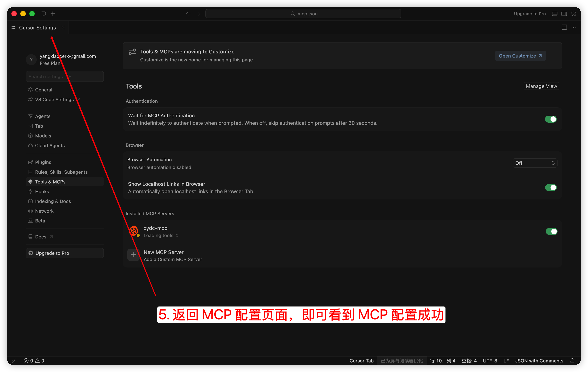Click the errors and warnings indicator
This screenshot has width=588, height=372.
pyautogui.click(x=34, y=361)
